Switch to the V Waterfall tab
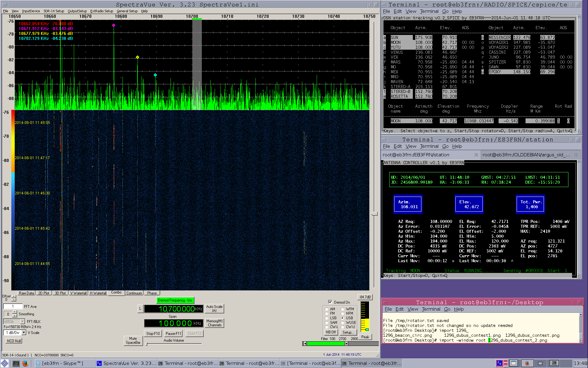 (78, 293)
